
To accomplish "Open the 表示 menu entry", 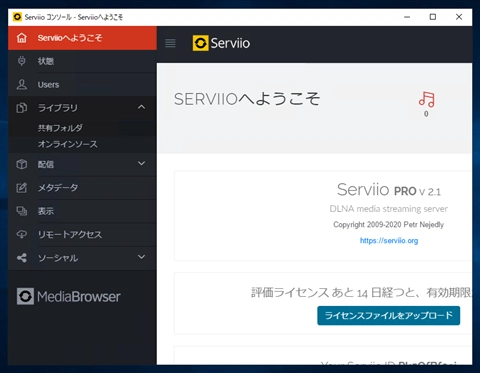I will click(82, 211).
